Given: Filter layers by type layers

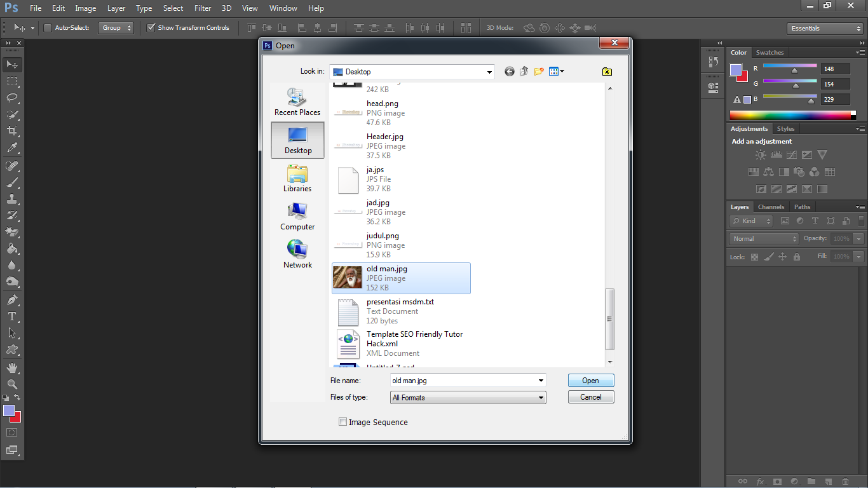Looking at the screenshot, I should 815,221.
